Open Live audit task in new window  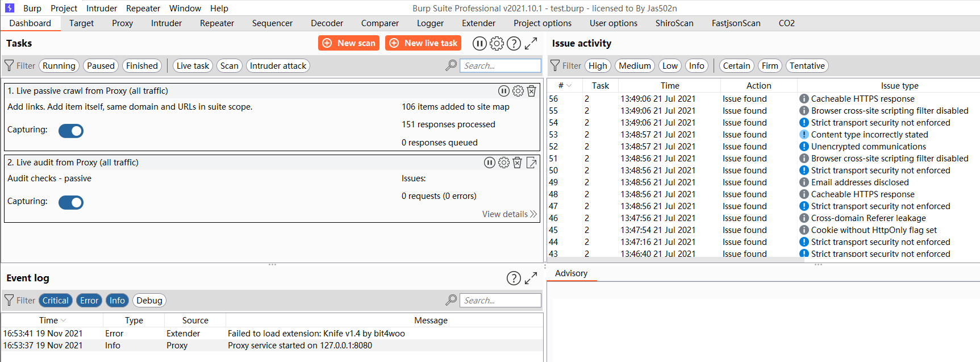click(532, 163)
